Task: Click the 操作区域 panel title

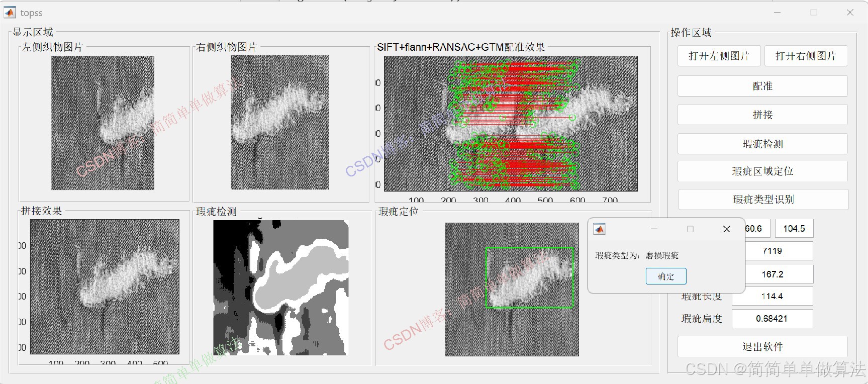Action: click(x=691, y=33)
